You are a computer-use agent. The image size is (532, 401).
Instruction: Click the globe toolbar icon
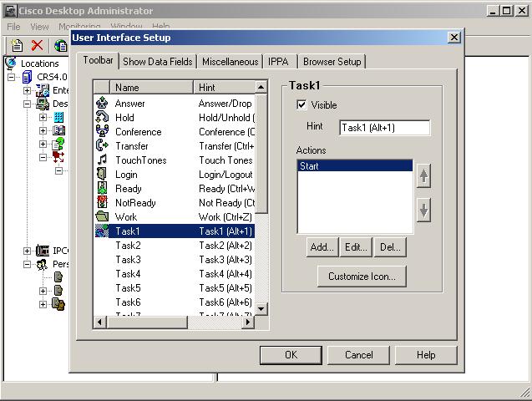61,45
